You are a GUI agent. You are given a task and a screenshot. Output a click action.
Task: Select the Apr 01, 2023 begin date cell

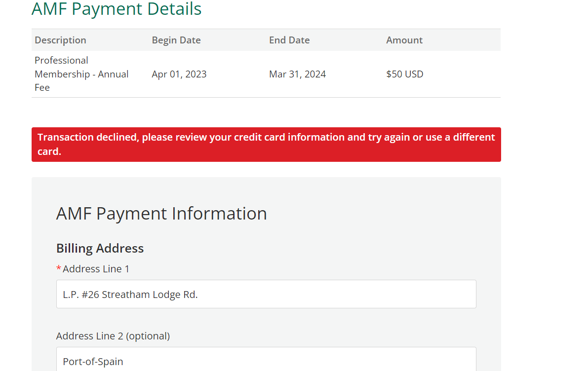click(x=179, y=74)
